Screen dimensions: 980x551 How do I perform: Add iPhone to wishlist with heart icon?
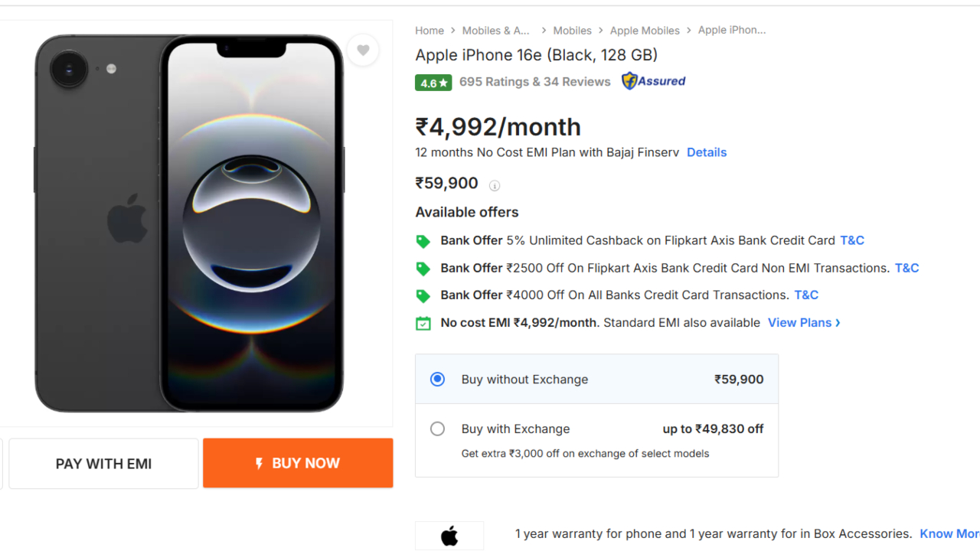coord(363,51)
